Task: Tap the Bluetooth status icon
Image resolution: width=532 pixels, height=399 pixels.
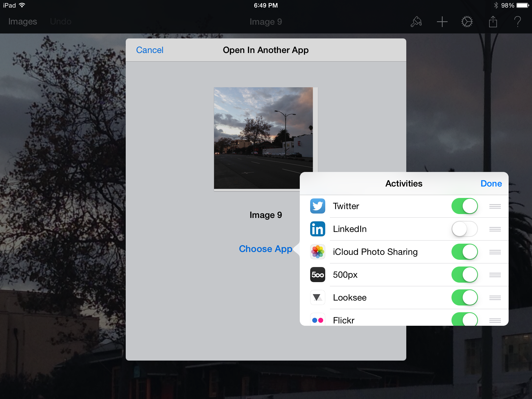Action: 496,5
